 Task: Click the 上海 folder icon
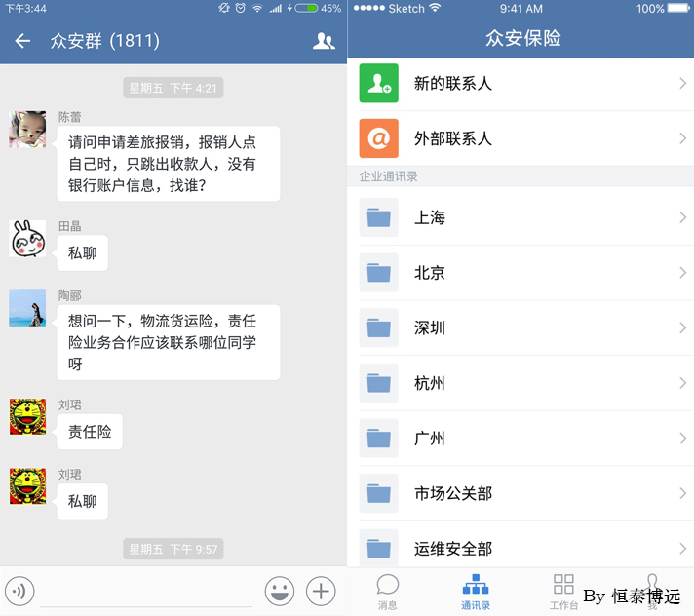[378, 217]
